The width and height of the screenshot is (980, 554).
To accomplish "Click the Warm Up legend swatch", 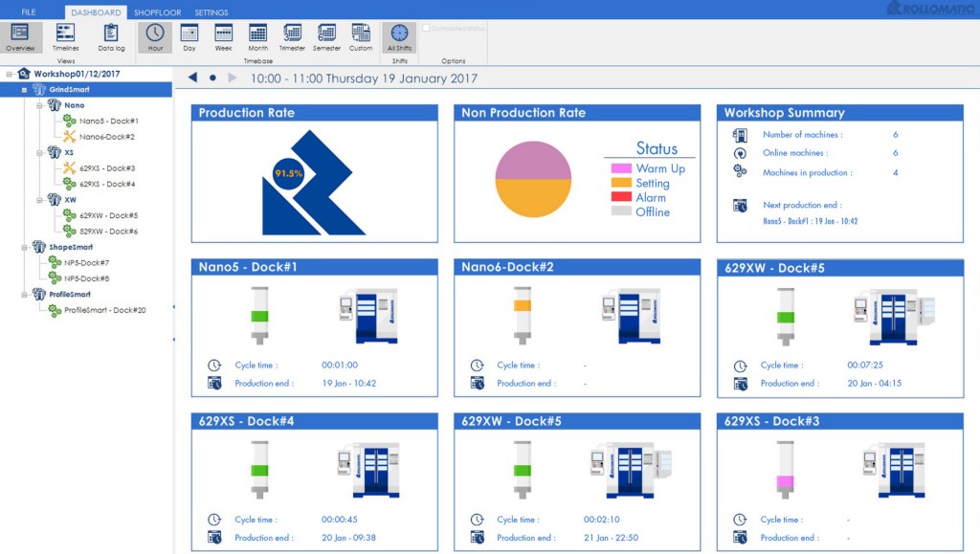I will (x=621, y=168).
